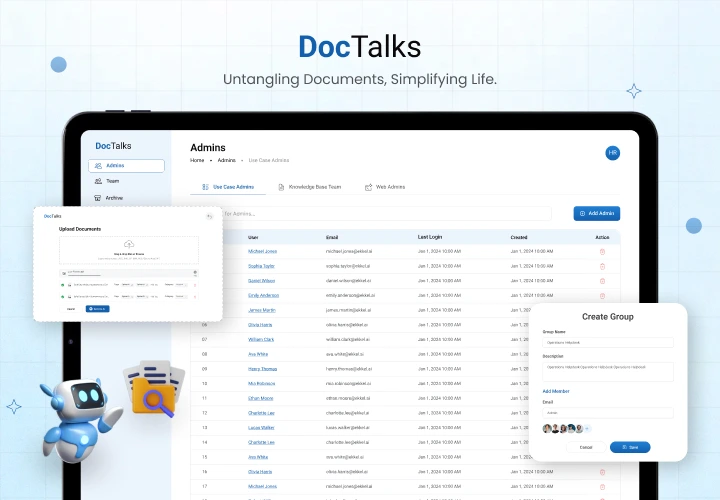Click the HR profile avatar
Viewport: 720px width, 500px height.
click(612, 153)
